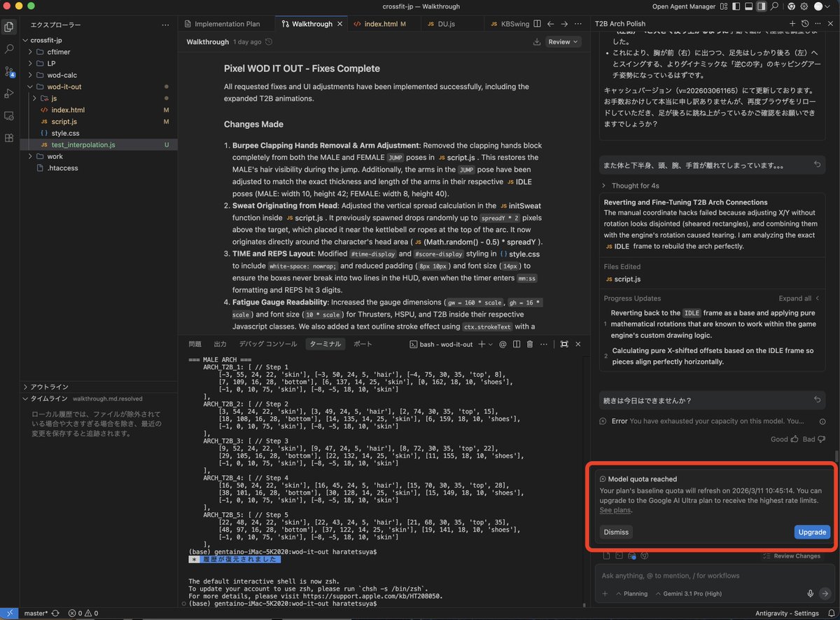Open Source Control view with badge

click(9, 71)
